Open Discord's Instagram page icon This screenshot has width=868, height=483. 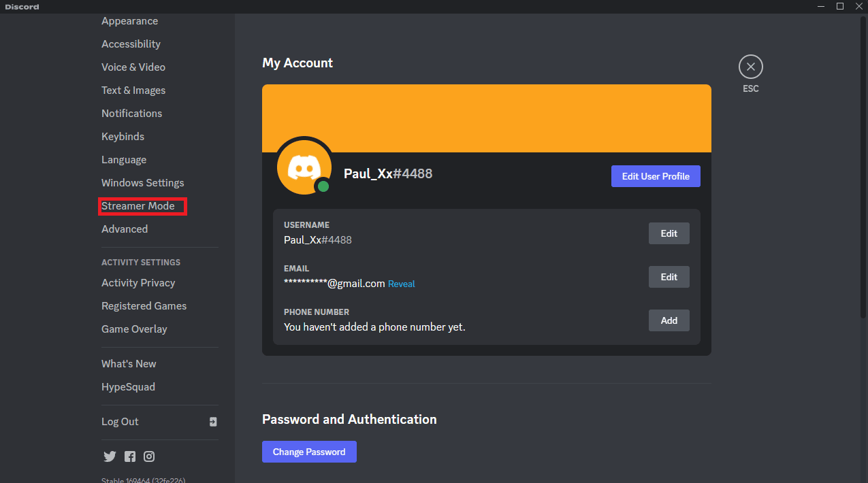coord(149,456)
